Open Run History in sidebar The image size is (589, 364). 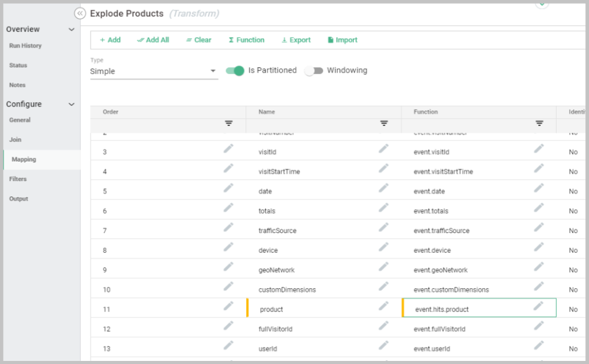[x=25, y=46]
